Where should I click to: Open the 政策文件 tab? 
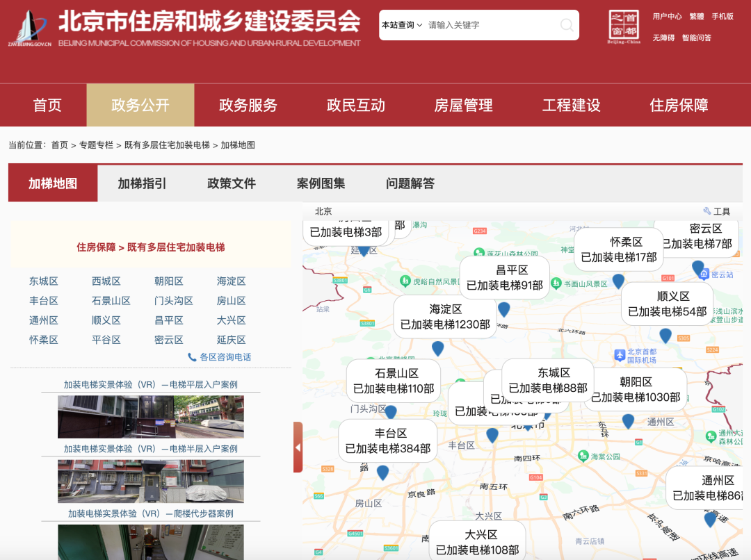pos(232,183)
